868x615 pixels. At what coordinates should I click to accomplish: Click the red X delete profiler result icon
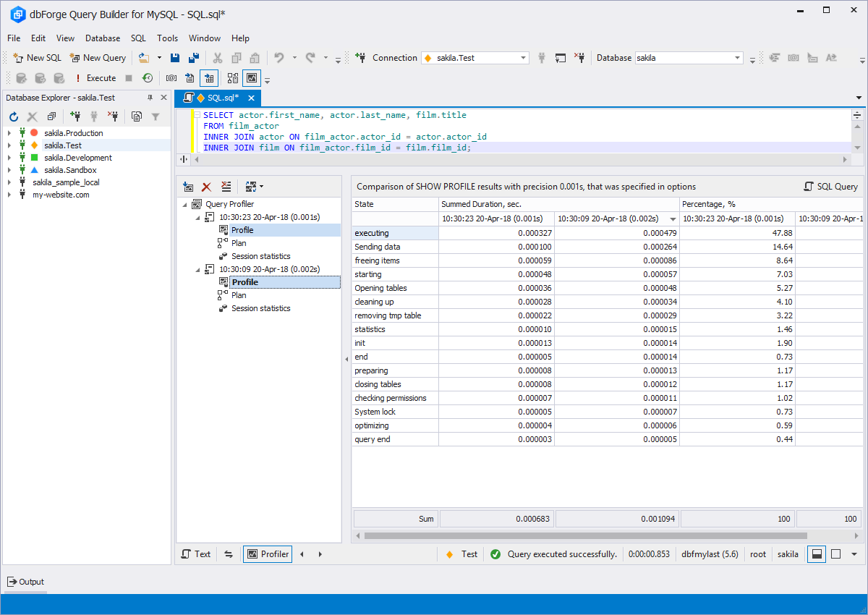click(207, 187)
